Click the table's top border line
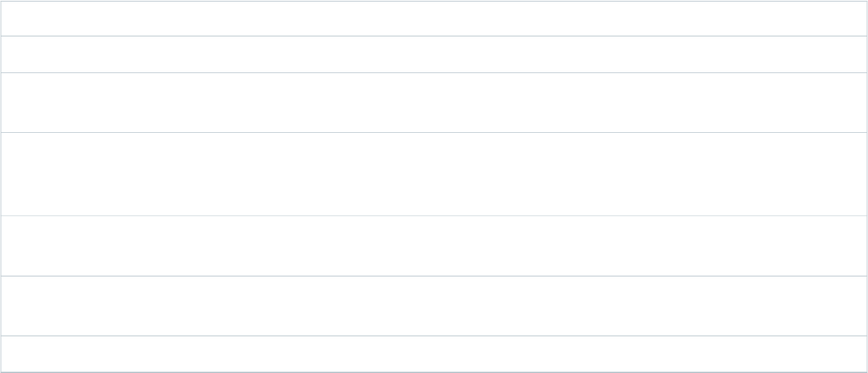868x373 pixels. 434,1
